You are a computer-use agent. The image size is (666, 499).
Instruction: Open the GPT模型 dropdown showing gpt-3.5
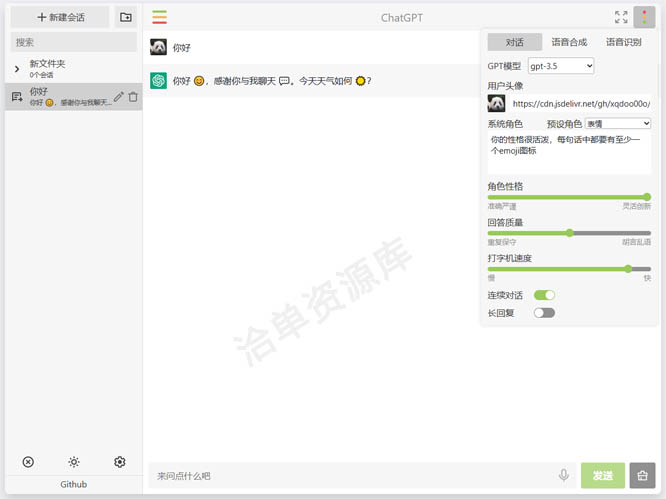561,66
